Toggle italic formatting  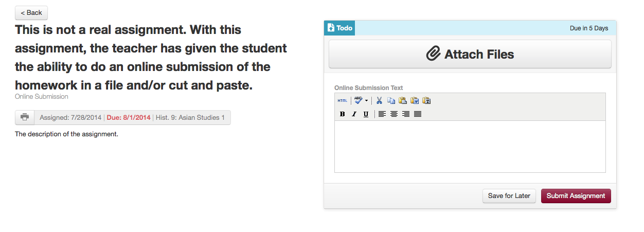pos(354,114)
